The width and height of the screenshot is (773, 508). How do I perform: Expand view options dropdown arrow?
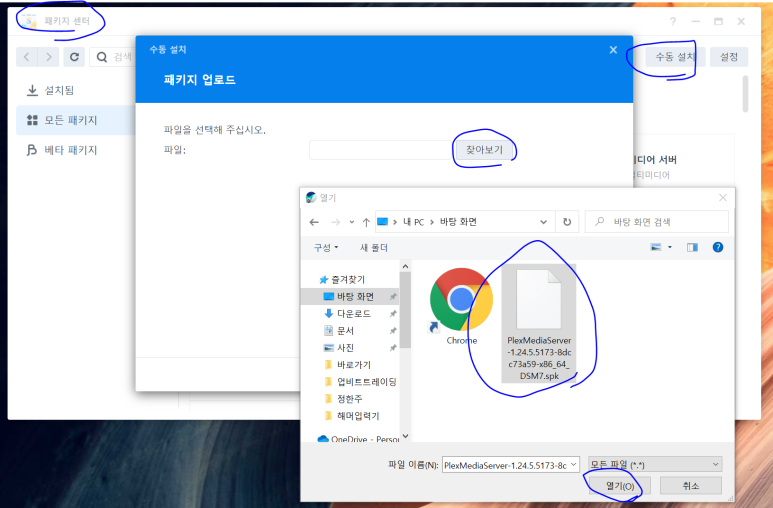669,247
